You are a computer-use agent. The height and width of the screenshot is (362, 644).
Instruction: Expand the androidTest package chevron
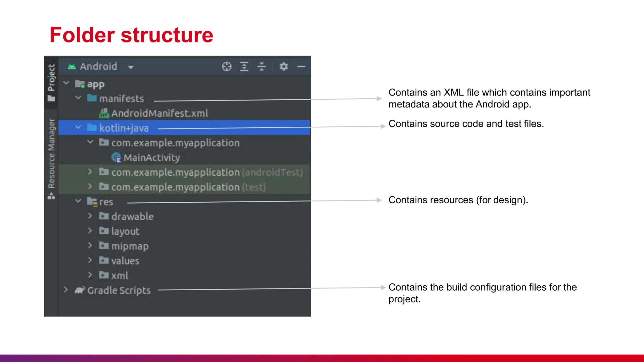click(x=90, y=172)
